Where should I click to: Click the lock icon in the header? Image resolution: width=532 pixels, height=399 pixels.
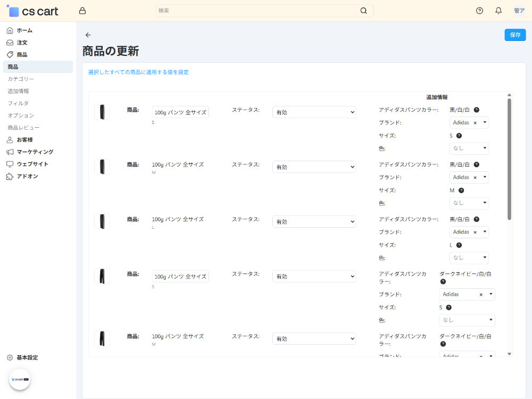coord(82,10)
